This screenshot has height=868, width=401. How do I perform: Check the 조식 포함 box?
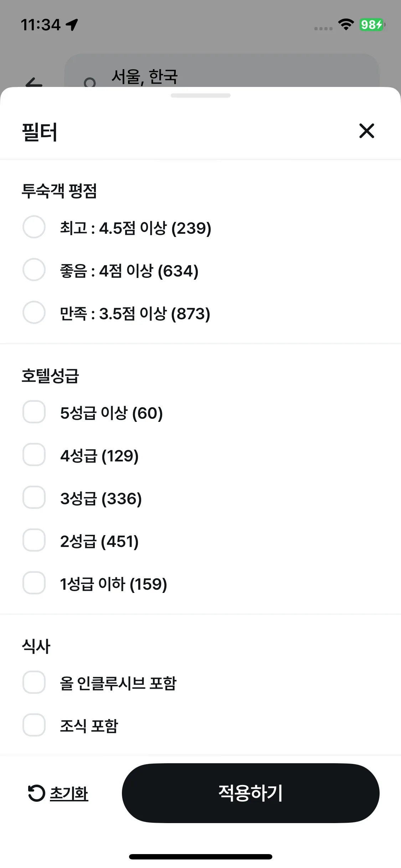tap(34, 725)
